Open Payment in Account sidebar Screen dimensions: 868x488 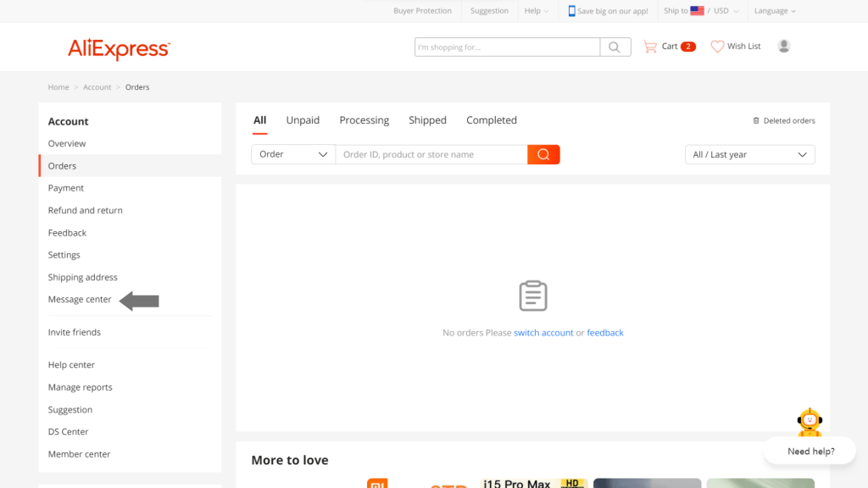pos(66,188)
